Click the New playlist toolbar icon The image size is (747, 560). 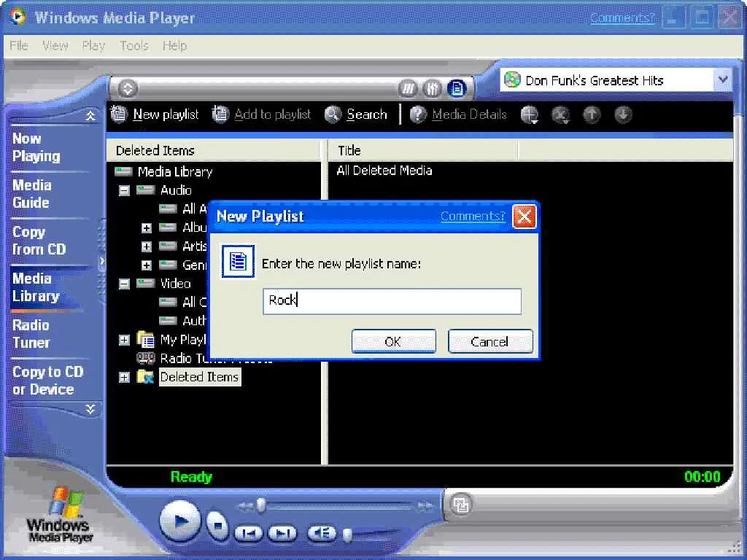tap(119, 114)
